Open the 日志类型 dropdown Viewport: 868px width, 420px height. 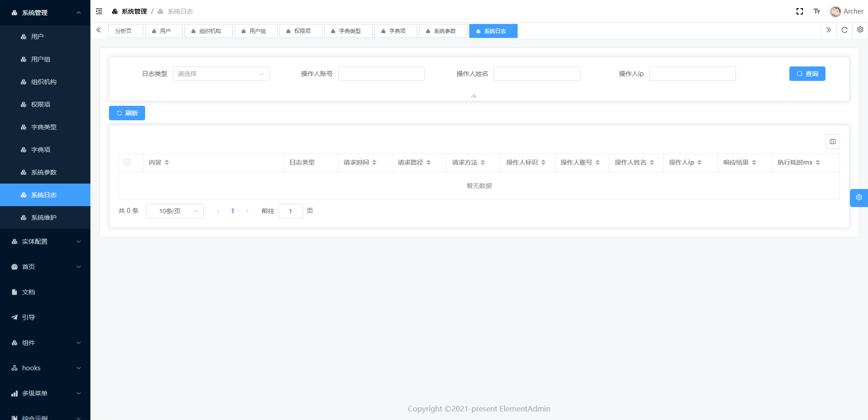[x=221, y=74]
